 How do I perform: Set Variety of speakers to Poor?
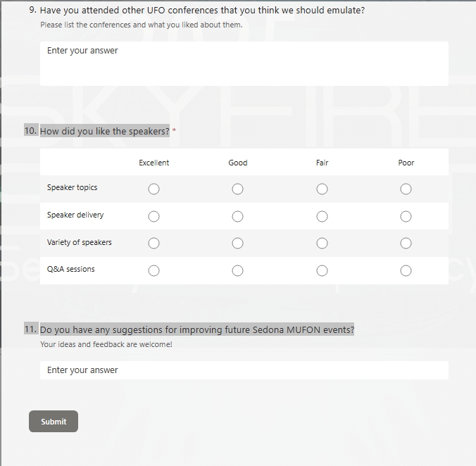tap(406, 243)
